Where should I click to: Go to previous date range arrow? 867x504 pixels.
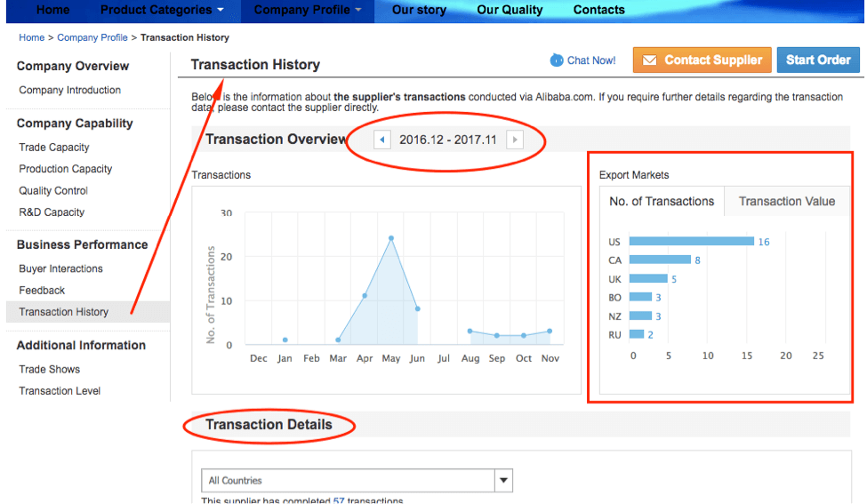(x=382, y=140)
